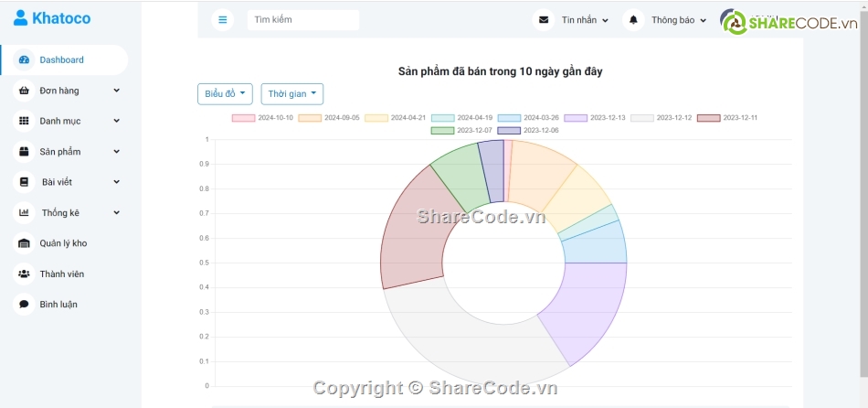Open the Tin nhắn dropdown arrow
The height and width of the screenshot is (408, 868).
605,20
